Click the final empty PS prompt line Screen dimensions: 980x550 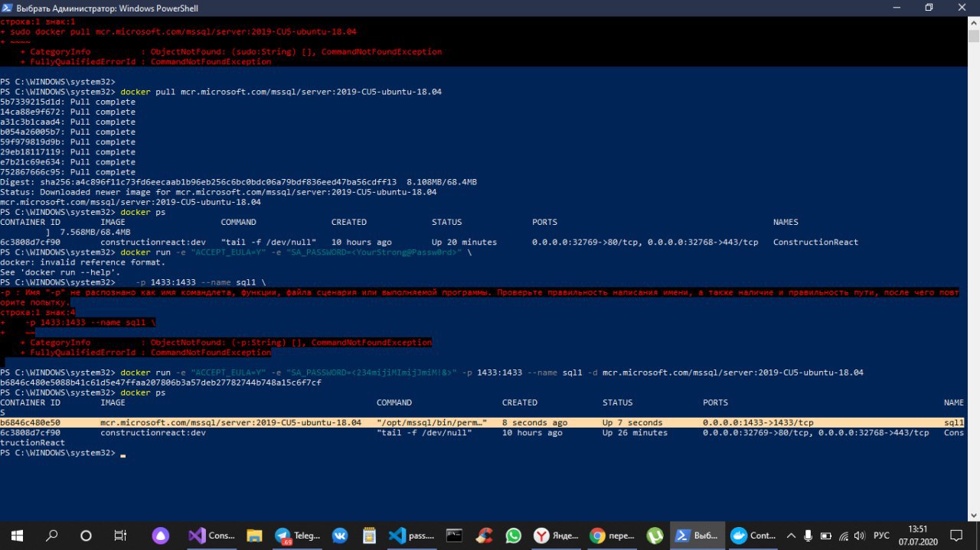pyautogui.click(x=61, y=453)
